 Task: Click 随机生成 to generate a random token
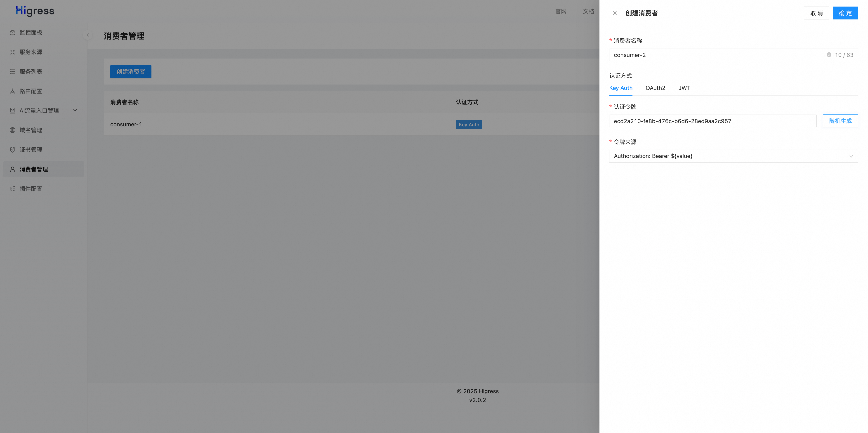pos(840,121)
